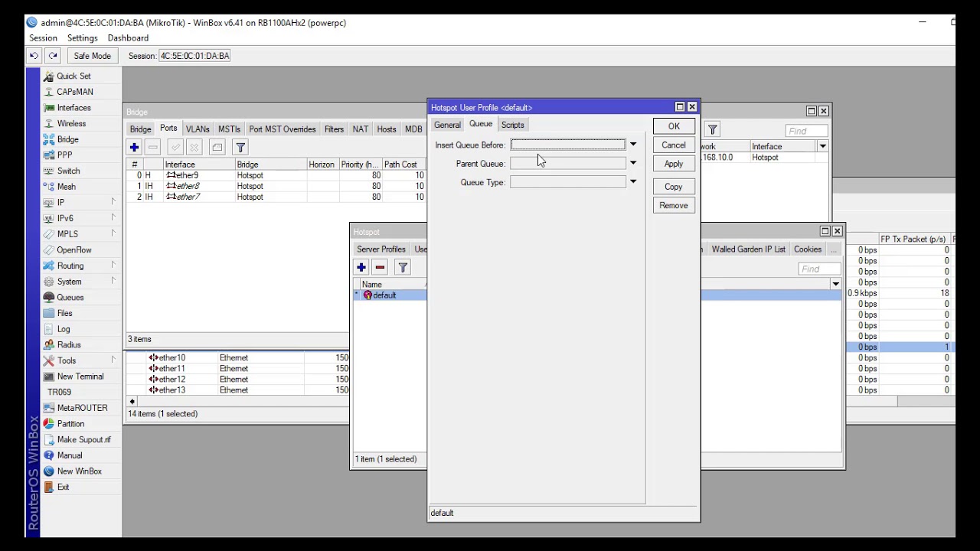Click filter funnel icon in Bridge window
Screen dimensions: 980x551
pos(240,147)
